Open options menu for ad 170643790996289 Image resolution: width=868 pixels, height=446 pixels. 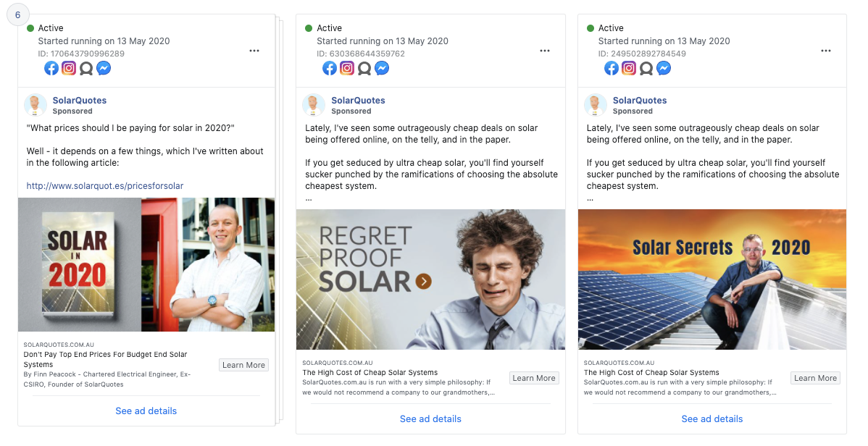coord(254,51)
